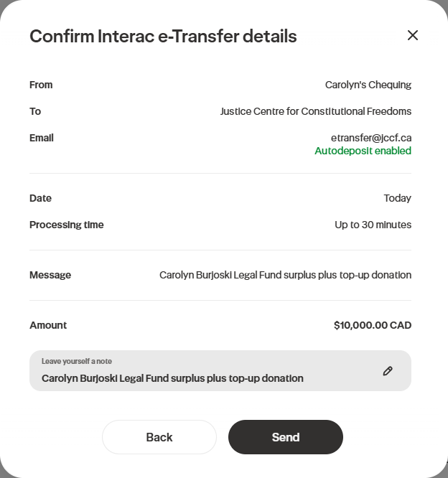The height and width of the screenshot is (478, 448).
Task: Click the From row label
Action: coord(41,85)
